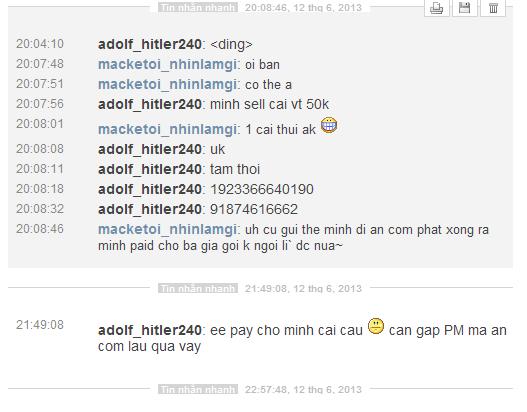Select the 'Tin nhắn nhanh' label for 20:08:46 session
Viewport: 527px width, 412px height.
(198, 7)
